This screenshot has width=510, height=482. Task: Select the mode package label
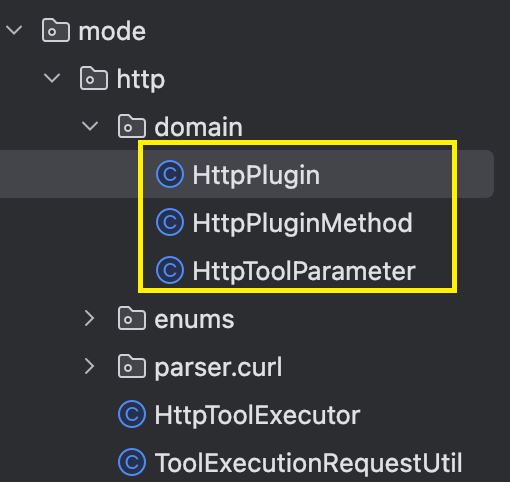click(x=112, y=31)
